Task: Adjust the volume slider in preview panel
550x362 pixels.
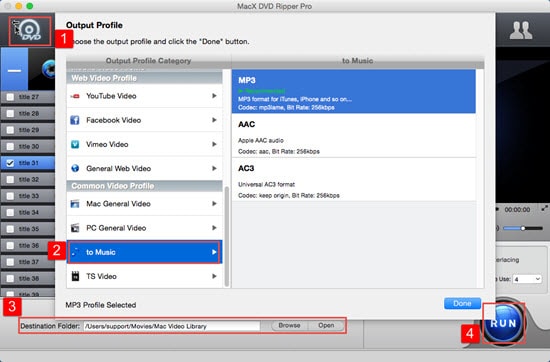Action: 523,228
